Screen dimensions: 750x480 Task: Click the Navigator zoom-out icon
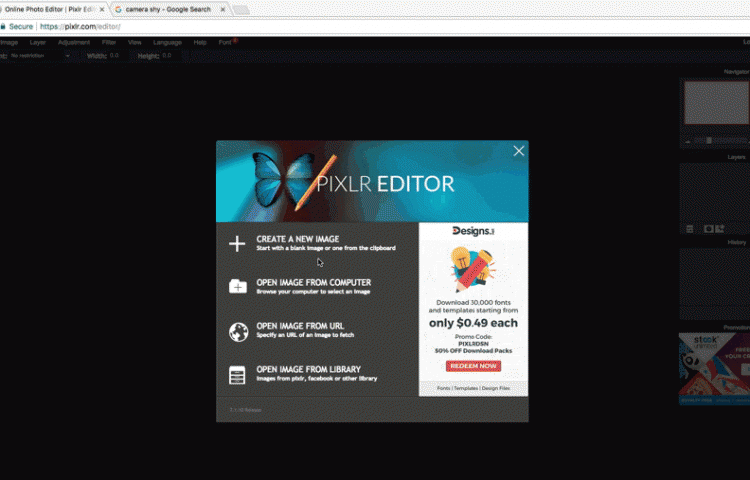click(688, 141)
